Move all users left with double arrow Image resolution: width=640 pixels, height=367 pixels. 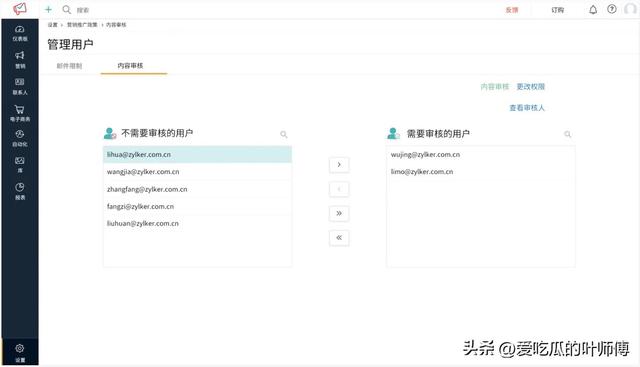pos(339,238)
